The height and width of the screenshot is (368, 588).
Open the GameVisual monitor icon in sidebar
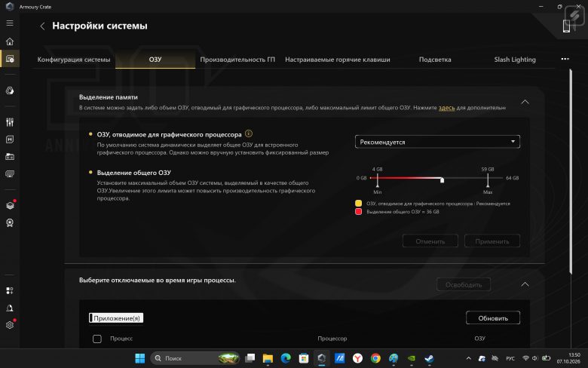click(x=10, y=174)
